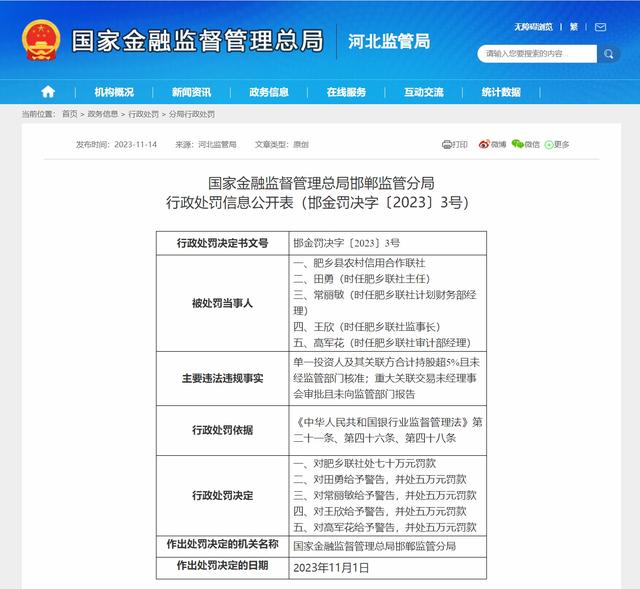Click the 对肥乡联社处七十万元罚款 line

[x=364, y=463]
